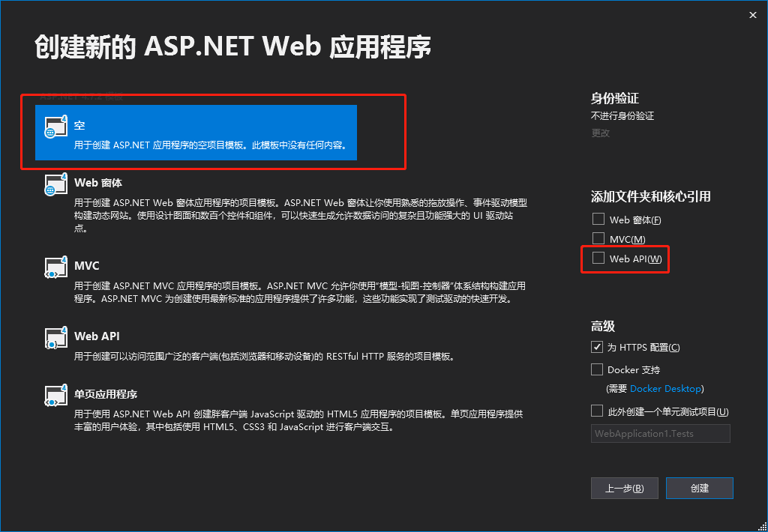Viewport: 768px width, 532px height.
Task: Click the 创建 button
Action: (700, 488)
